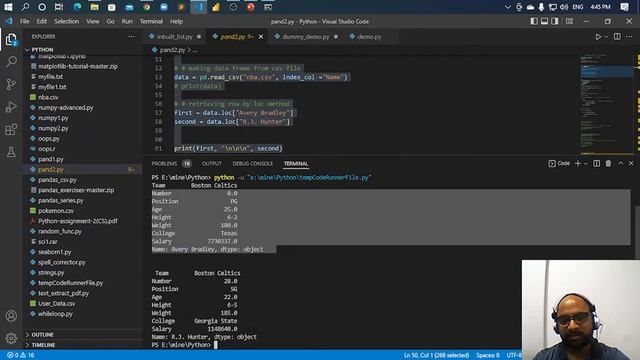Click the code minimap overview
Image resolution: width=640 pixels, height=360 pixels.
click(x=607, y=104)
